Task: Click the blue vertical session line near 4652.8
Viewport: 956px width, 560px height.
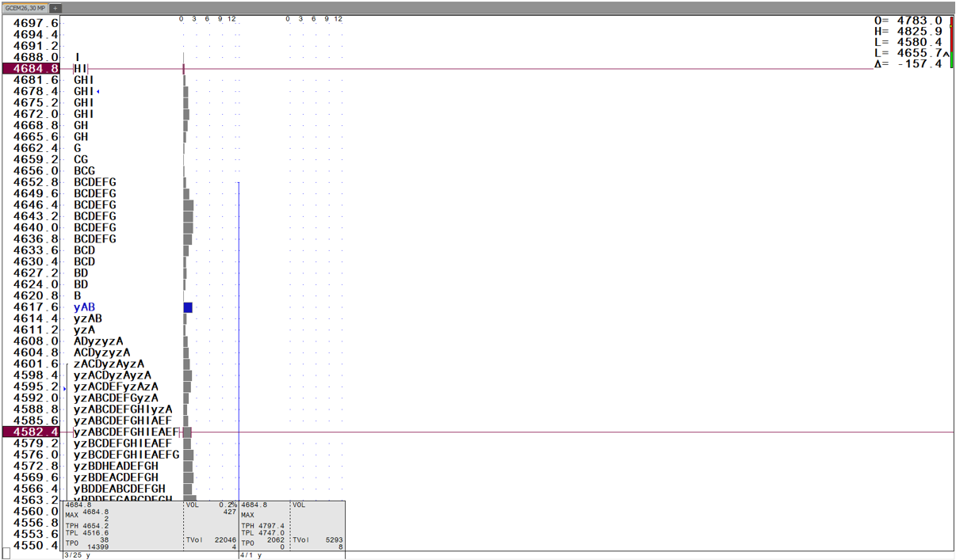Action: tap(239, 184)
